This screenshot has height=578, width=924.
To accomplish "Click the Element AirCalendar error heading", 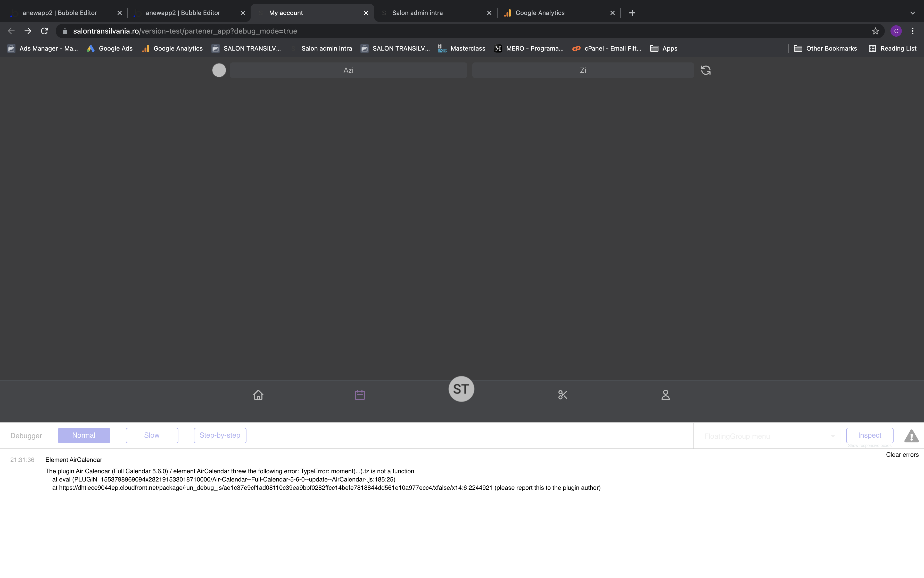I will [x=74, y=460].
